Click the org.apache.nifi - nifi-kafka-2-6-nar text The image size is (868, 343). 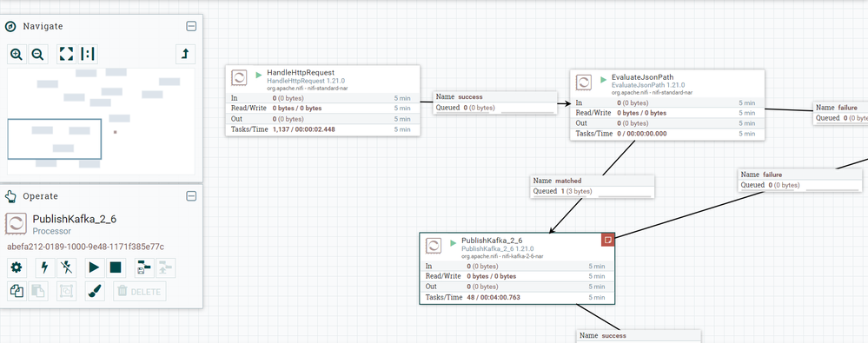click(503, 256)
